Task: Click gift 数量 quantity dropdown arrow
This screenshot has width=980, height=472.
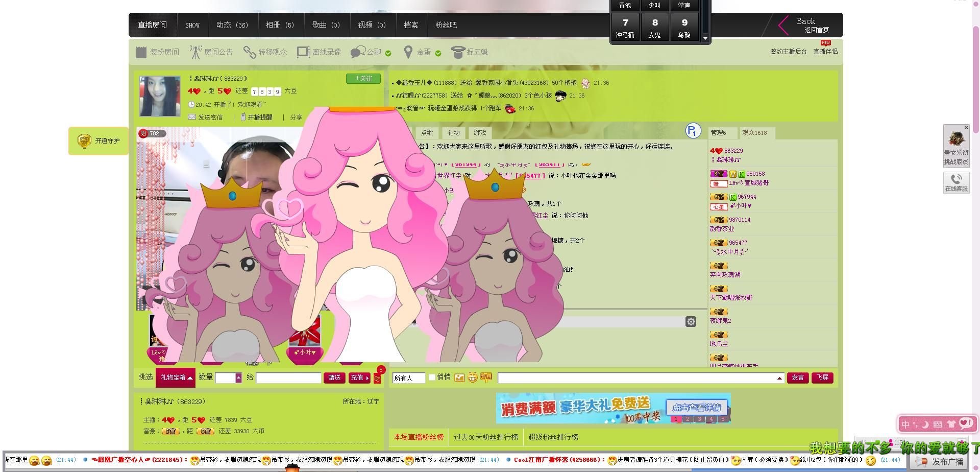Action: pos(238,378)
